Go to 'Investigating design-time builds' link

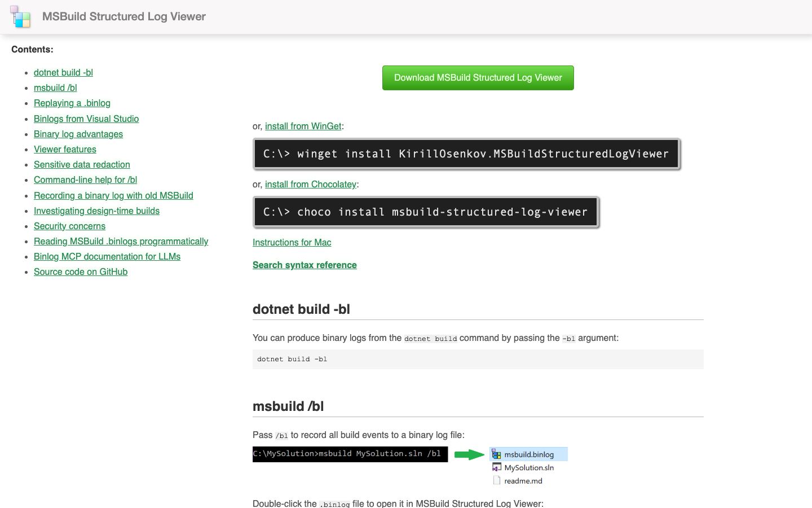[96, 211]
